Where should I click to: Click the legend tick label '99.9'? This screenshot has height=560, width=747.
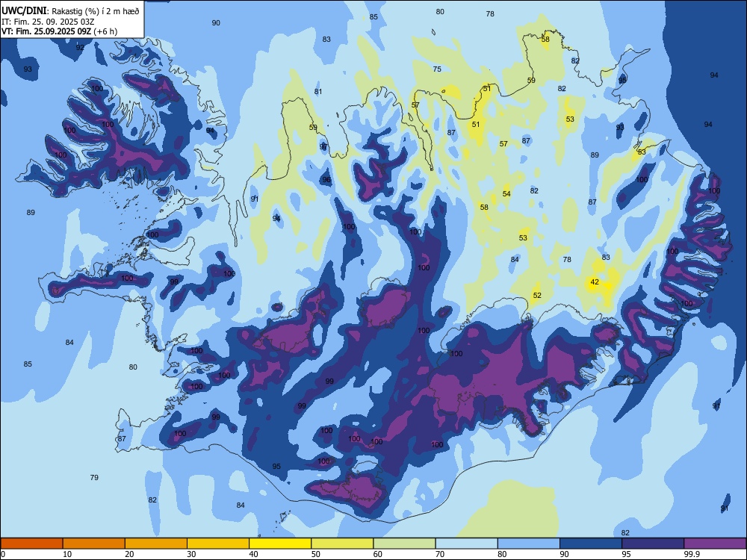coord(691,554)
